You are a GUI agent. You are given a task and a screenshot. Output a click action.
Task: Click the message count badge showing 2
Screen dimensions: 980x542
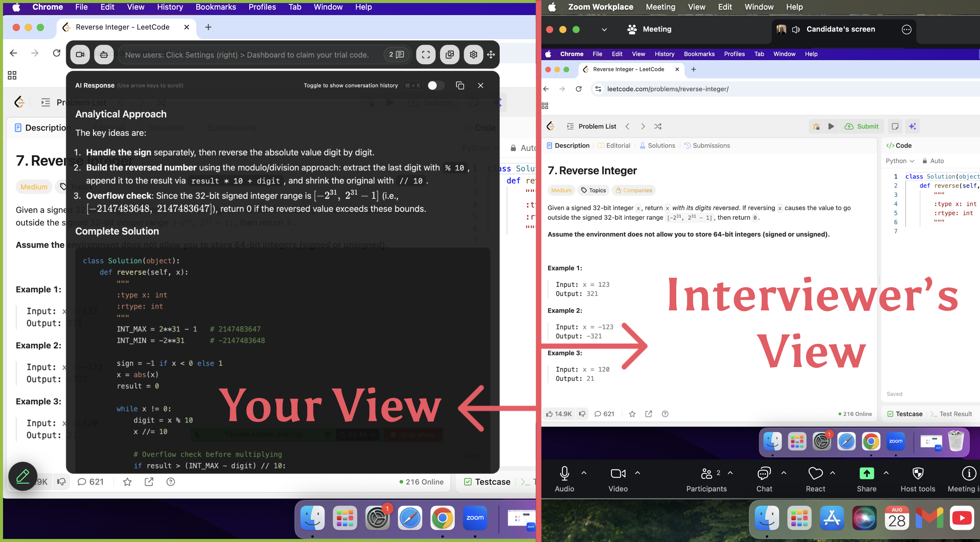click(x=396, y=54)
